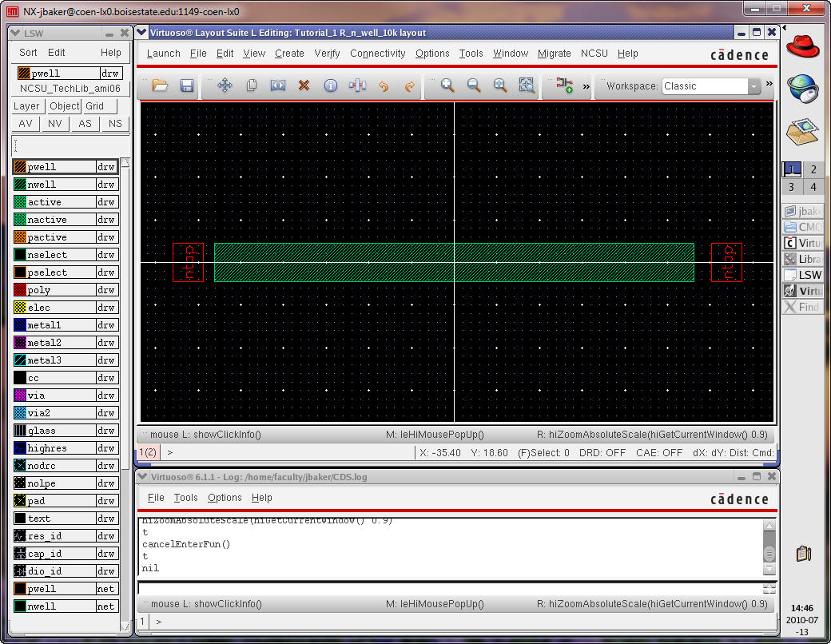Toggle all layers selectable with AS
Screen dimensions: 831x644
click(85, 124)
